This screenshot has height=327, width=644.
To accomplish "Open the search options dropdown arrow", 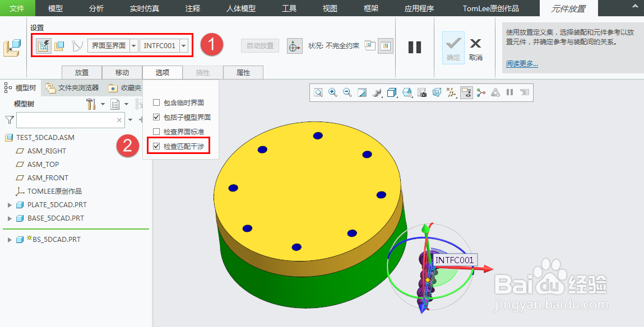I will (x=130, y=120).
